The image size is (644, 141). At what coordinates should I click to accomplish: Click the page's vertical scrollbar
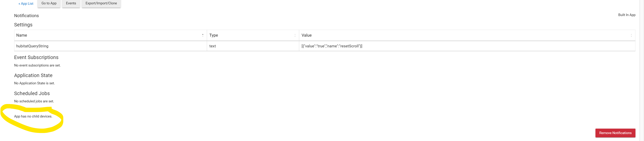click(x=641, y=70)
